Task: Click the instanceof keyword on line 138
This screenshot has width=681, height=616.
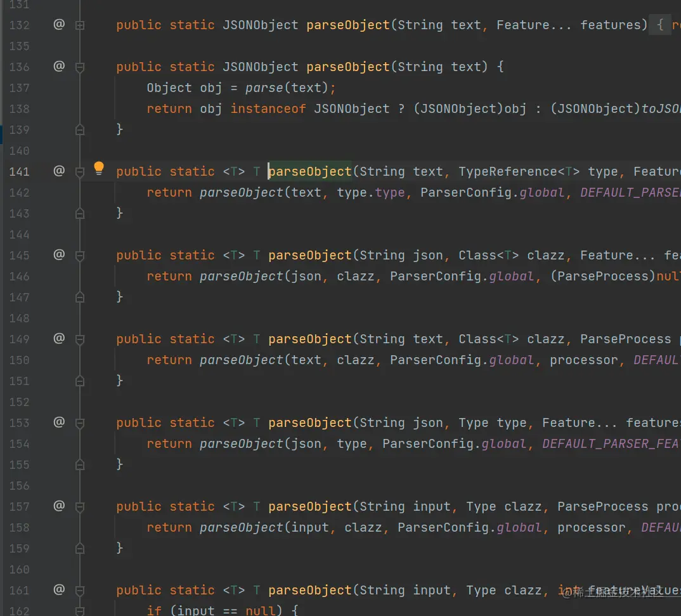Action: coord(268,108)
